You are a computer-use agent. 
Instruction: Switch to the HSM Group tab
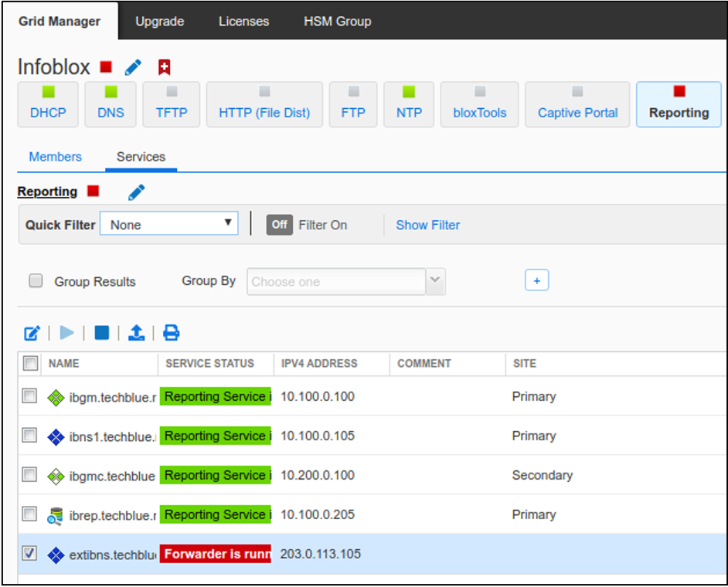[338, 22]
